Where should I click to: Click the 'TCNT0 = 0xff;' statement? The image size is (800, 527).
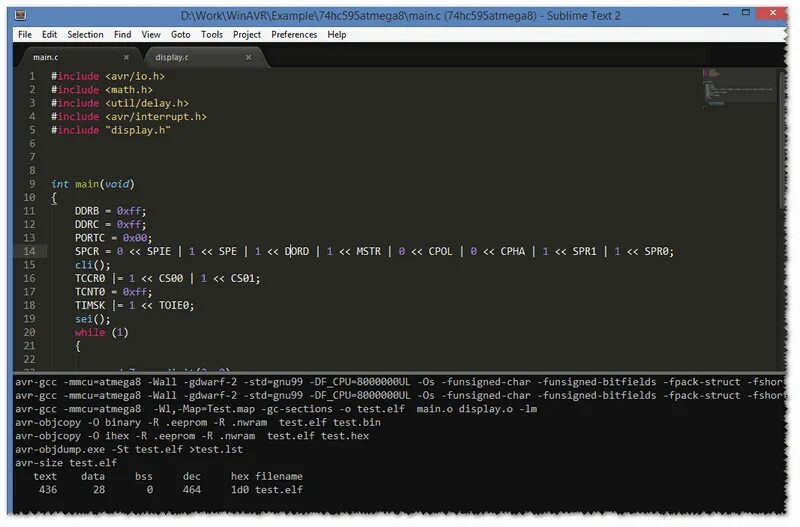coord(113,292)
